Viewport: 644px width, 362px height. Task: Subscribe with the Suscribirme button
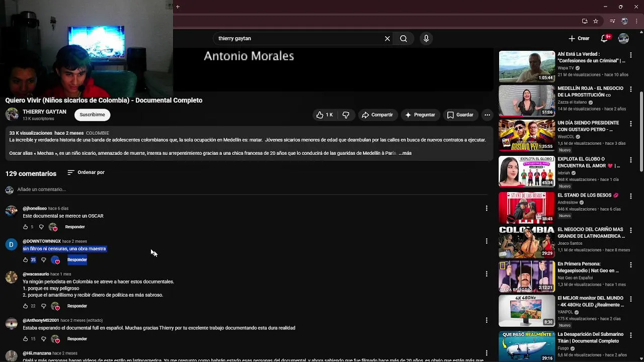point(92,115)
